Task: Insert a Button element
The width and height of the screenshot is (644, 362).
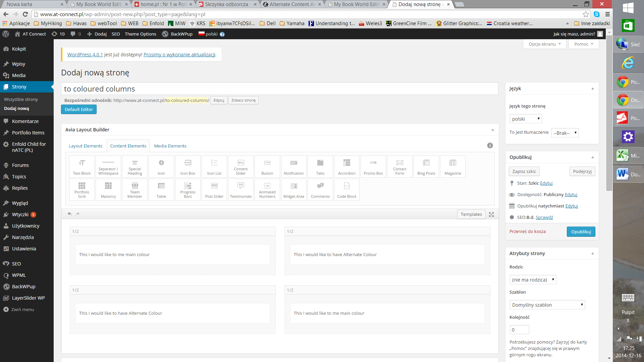Action: point(267,167)
